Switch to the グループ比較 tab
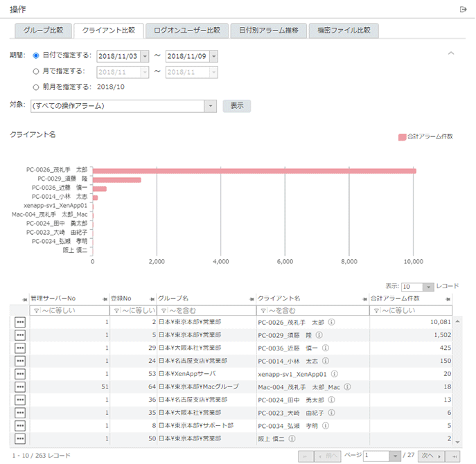 (43, 30)
